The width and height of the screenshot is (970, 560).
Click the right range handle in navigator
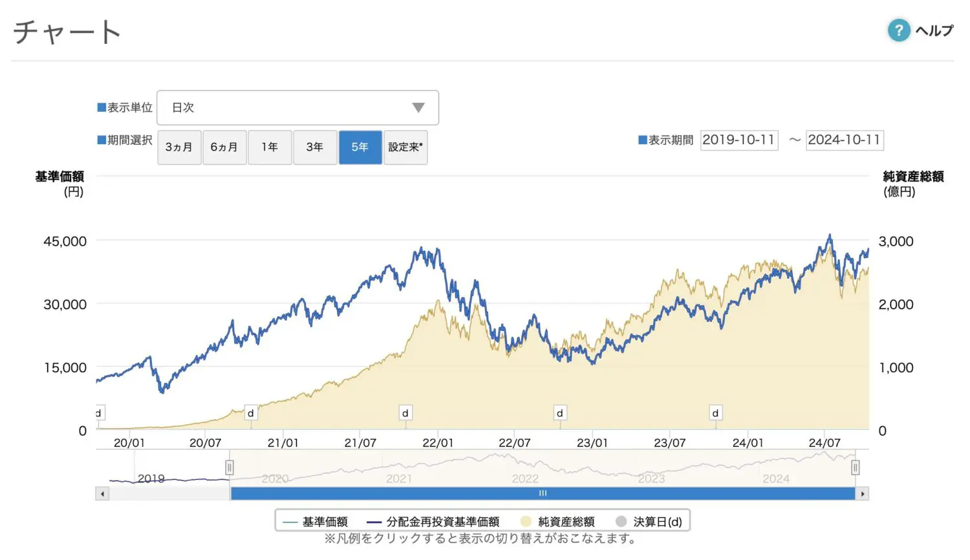(x=855, y=468)
